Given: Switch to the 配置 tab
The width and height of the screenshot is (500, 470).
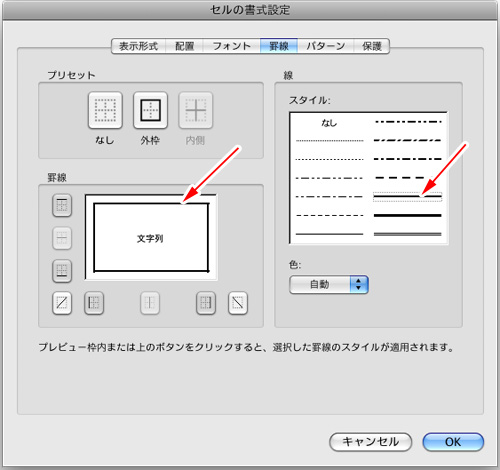Looking at the screenshot, I should point(184,46).
